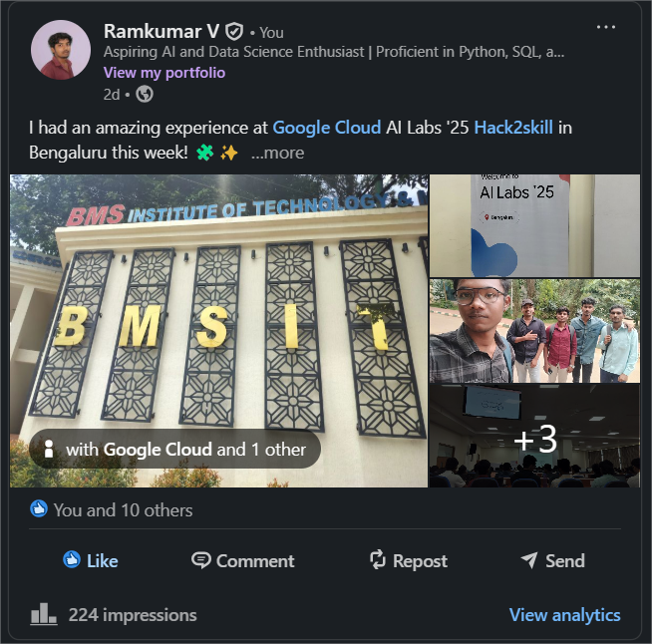This screenshot has height=644, width=652.
Task: Expand post text with "...more"
Action: (x=277, y=153)
